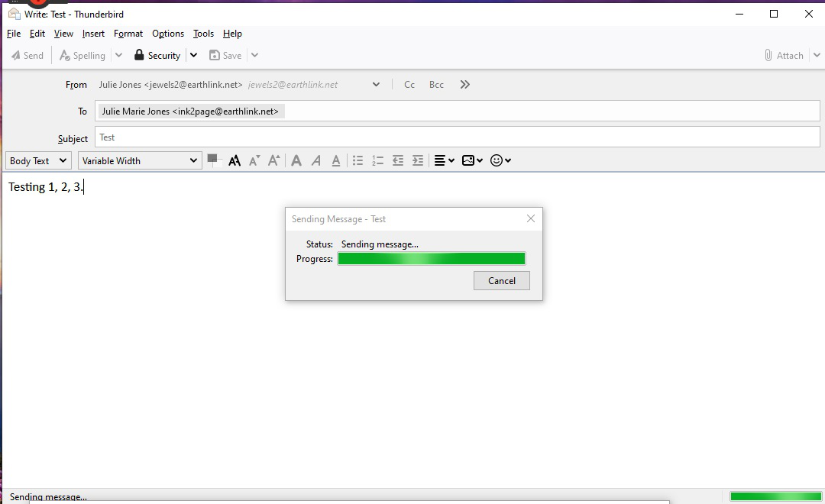Close the Sending Message dialog
The height and width of the screenshot is (504, 825).
click(530, 219)
